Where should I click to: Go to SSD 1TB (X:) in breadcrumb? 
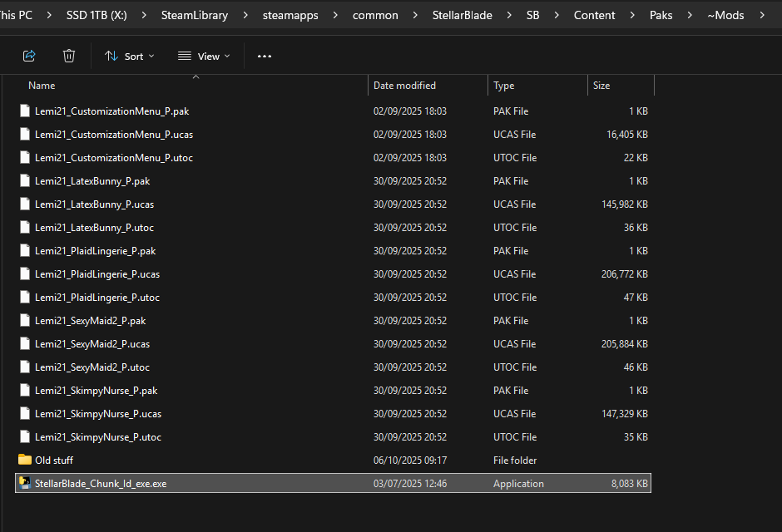click(x=97, y=15)
